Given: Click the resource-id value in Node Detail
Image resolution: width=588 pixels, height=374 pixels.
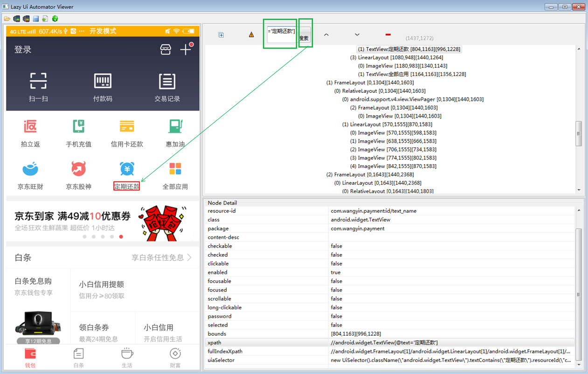Looking at the screenshot, I should tap(374, 211).
